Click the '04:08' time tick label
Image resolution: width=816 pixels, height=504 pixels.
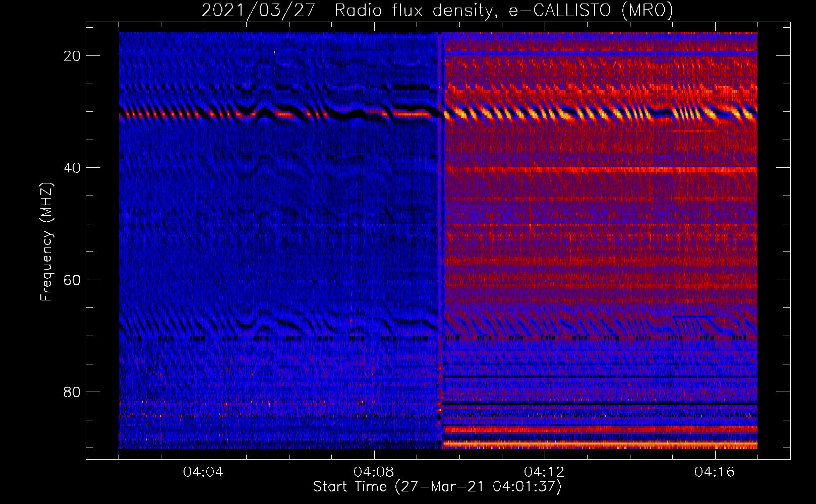pyautogui.click(x=374, y=472)
